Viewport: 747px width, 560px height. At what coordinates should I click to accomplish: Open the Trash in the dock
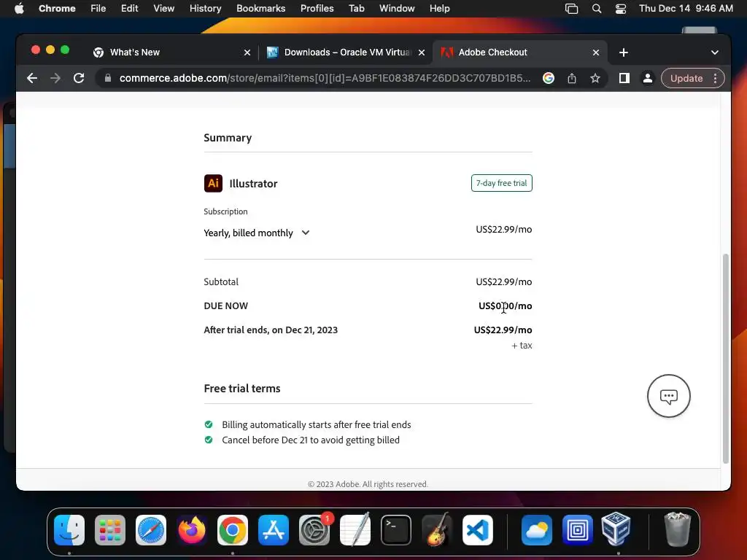(x=677, y=529)
